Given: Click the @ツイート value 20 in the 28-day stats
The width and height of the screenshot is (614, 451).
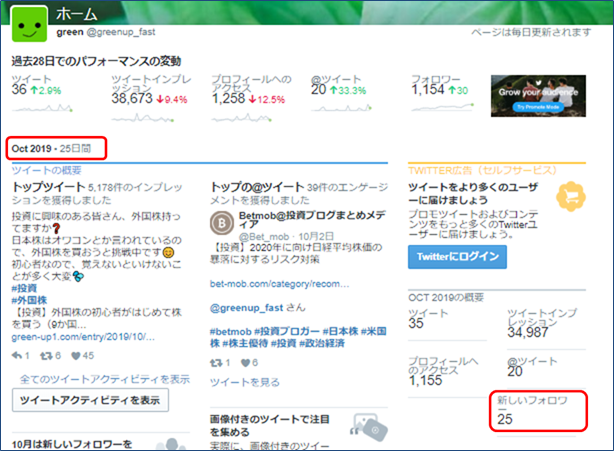Looking at the screenshot, I should (x=318, y=89).
